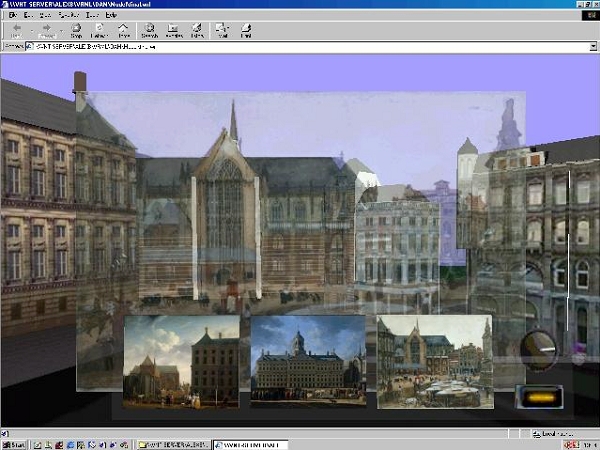Open the File menu
This screenshot has width=600, height=450.
click(x=13, y=15)
